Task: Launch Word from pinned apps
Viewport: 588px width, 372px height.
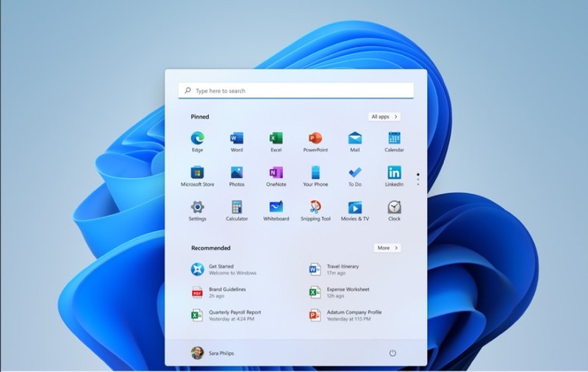Action: tap(237, 142)
